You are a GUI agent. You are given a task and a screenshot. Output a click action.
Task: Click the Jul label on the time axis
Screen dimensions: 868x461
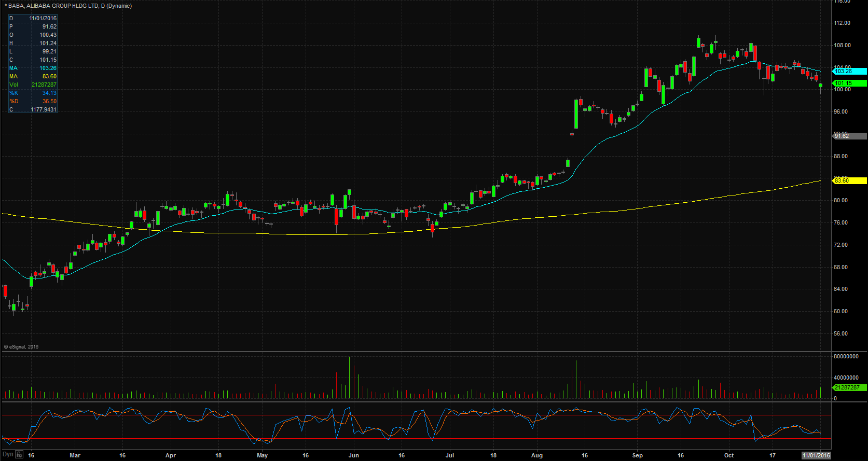450,455
